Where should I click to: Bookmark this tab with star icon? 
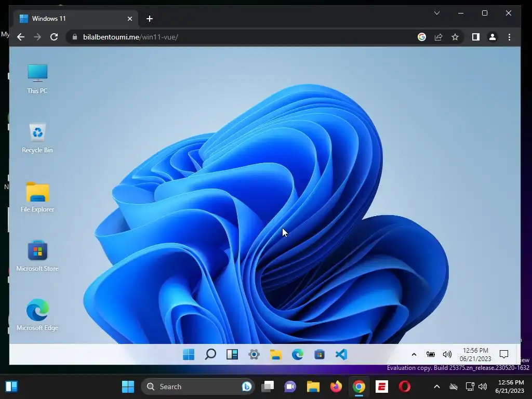(x=455, y=37)
